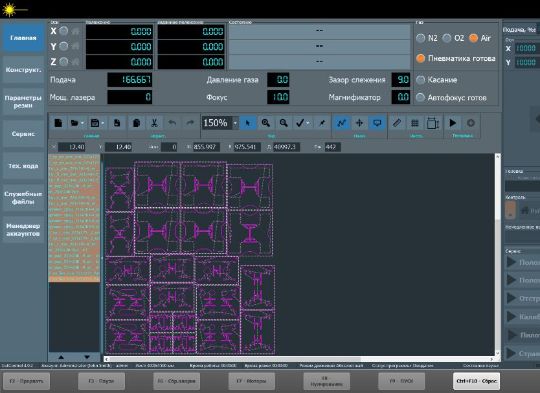Zoom out with the plain magnifier
The width and height of the screenshot is (540, 393).
click(x=283, y=123)
